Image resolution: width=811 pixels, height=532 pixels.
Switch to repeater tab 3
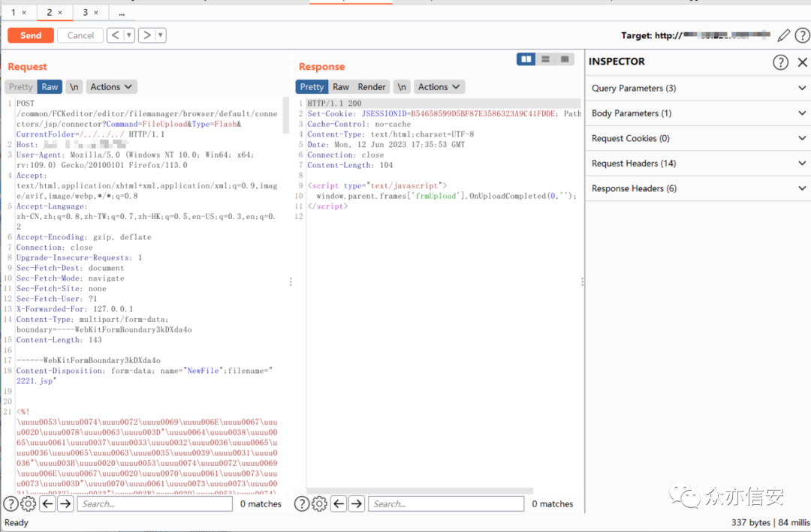86,12
